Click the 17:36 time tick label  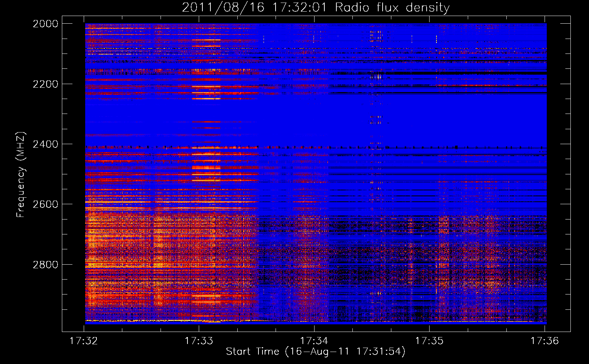[x=545, y=341]
